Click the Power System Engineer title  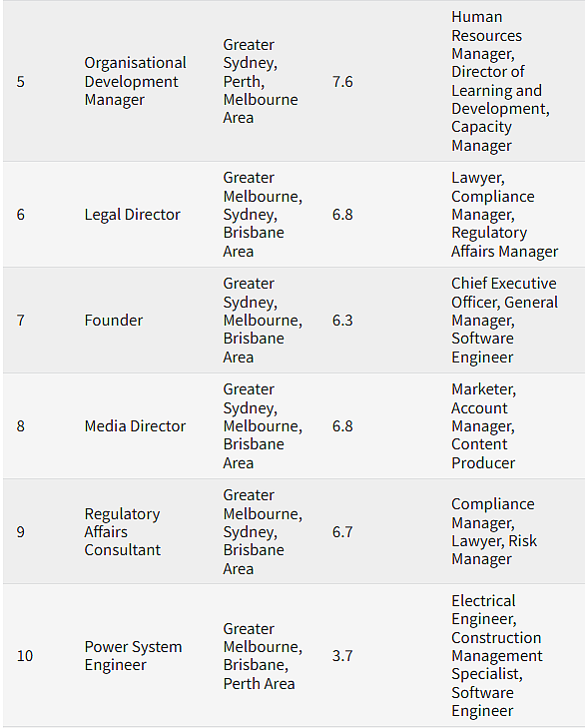click(x=133, y=655)
